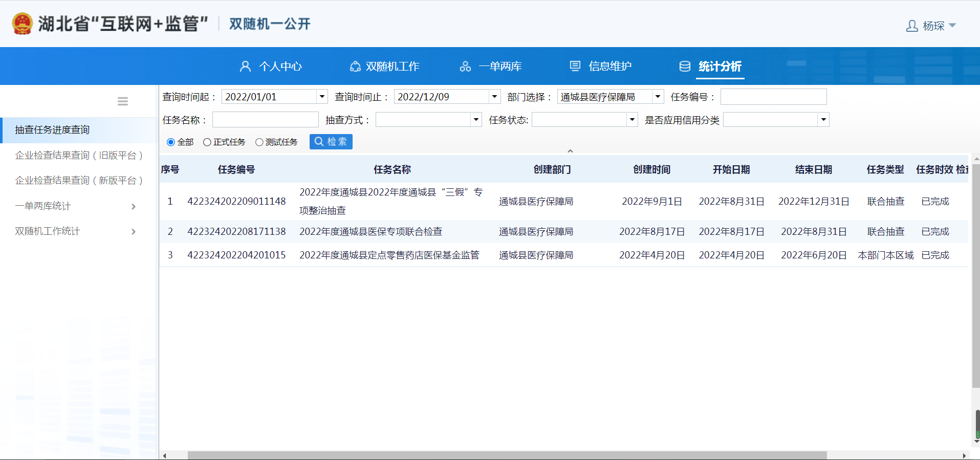980x460 pixels.
Task: Click the user profile icon beside 杨琛
Action: (912, 26)
